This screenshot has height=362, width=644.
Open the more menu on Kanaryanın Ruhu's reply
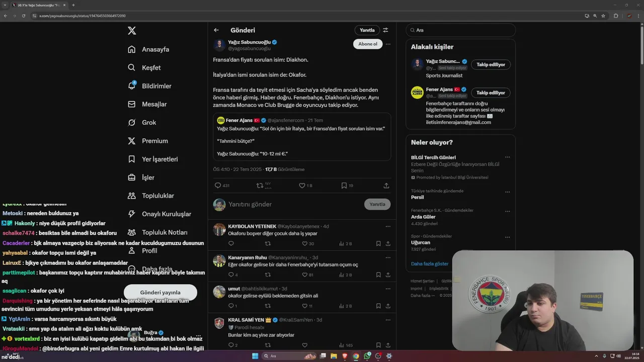click(388, 257)
